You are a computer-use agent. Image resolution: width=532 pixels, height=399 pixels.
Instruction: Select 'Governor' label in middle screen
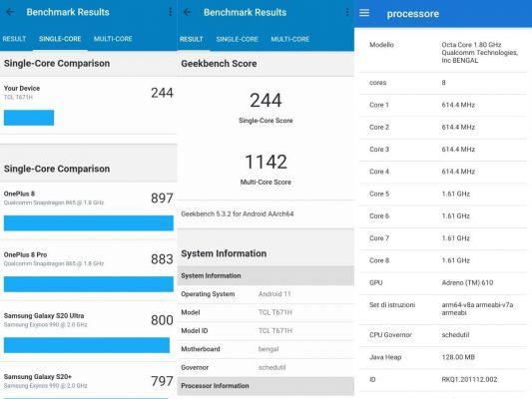[195, 367]
